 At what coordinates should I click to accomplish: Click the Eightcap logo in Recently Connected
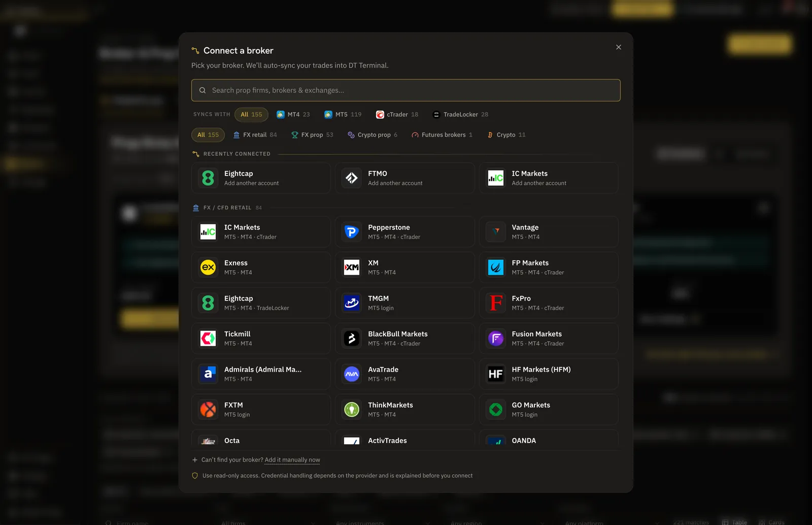coord(208,178)
